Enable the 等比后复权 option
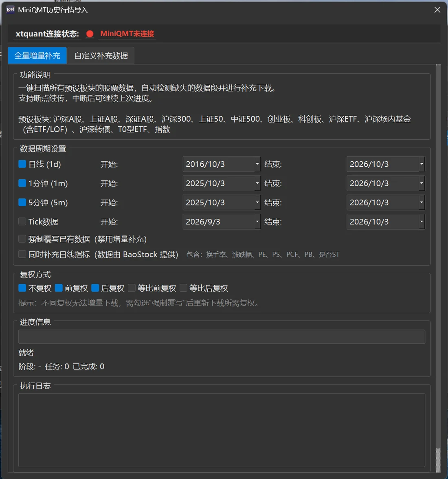The height and width of the screenshot is (479, 448). (183, 288)
